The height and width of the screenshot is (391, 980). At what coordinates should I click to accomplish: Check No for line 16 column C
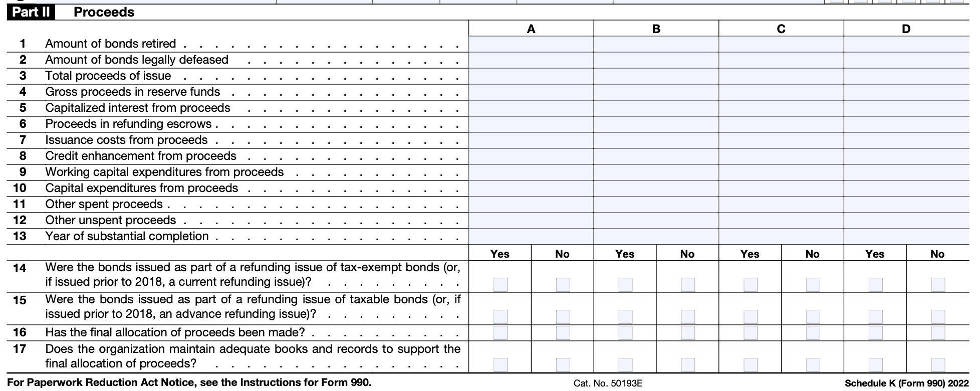coord(813,333)
